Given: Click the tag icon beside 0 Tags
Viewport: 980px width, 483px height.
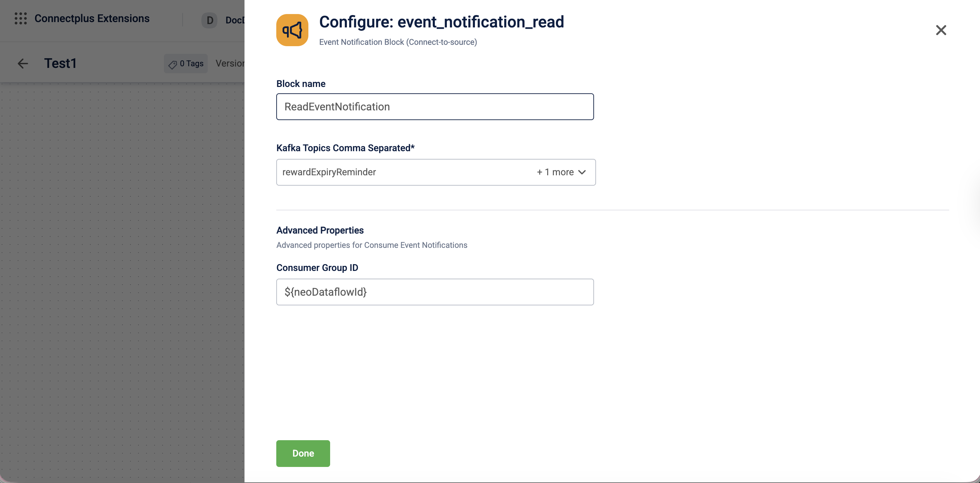Looking at the screenshot, I should point(172,64).
